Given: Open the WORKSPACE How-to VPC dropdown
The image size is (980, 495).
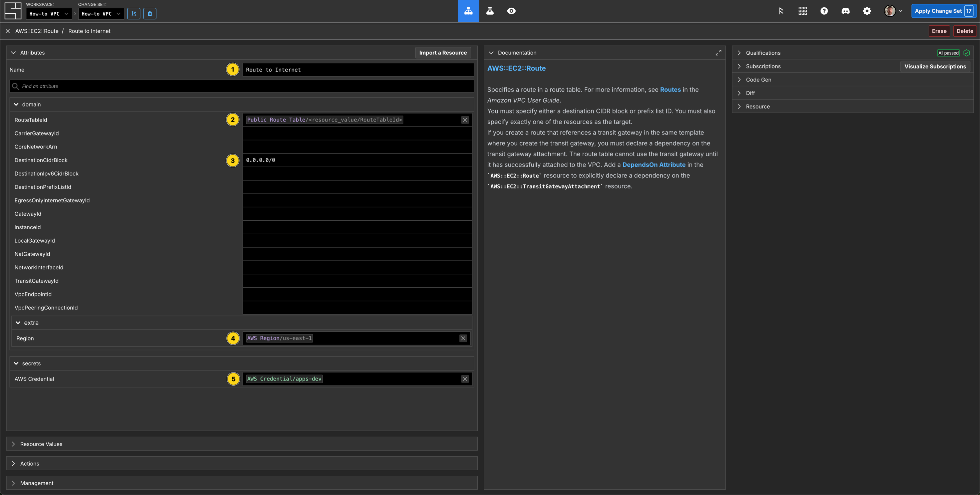Looking at the screenshot, I should click(49, 14).
